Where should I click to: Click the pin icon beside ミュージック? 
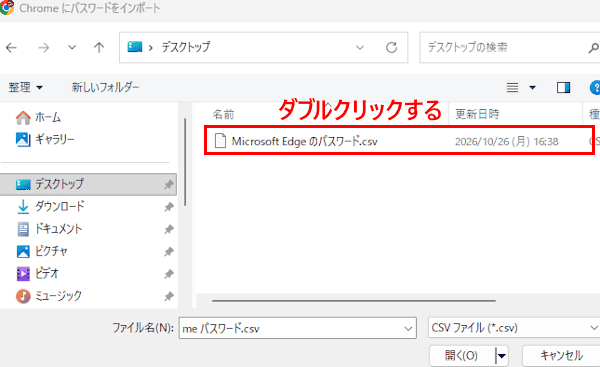[x=169, y=296]
